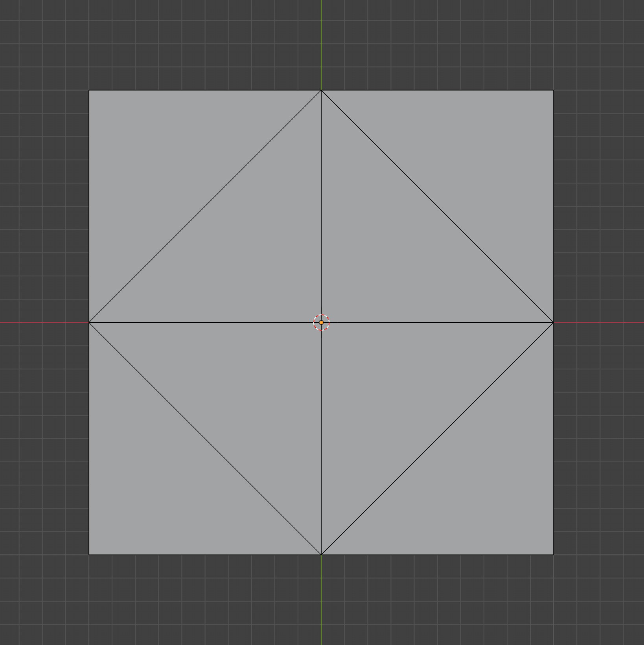Select the vertical center edge of the mesh

[321, 197]
